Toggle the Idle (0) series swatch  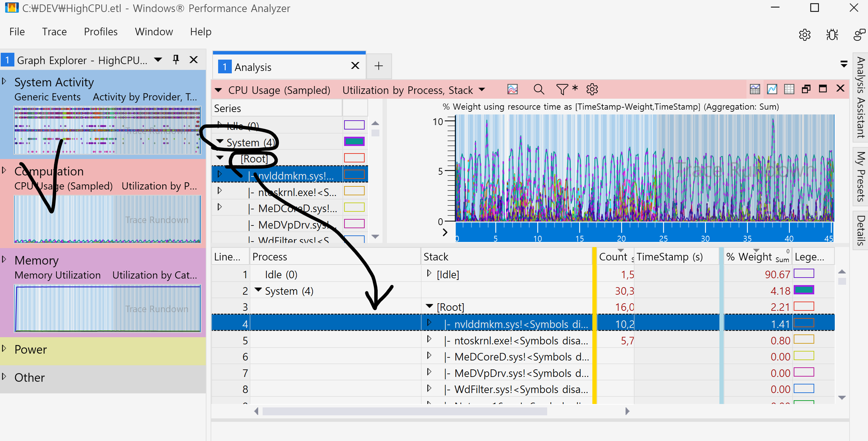354,125
